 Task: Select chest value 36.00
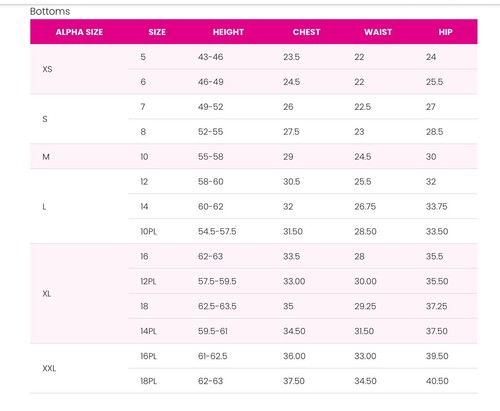pos(294,356)
